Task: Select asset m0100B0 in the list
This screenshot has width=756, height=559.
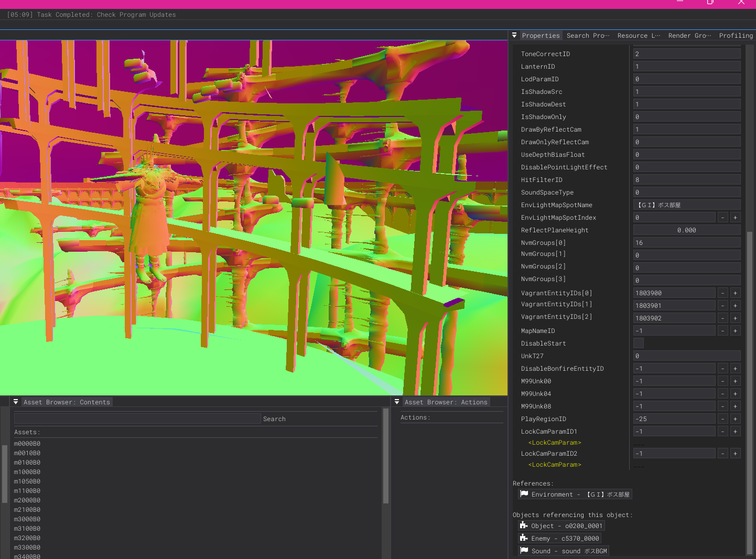Action: pyautogui.click(x=27, y=463)
